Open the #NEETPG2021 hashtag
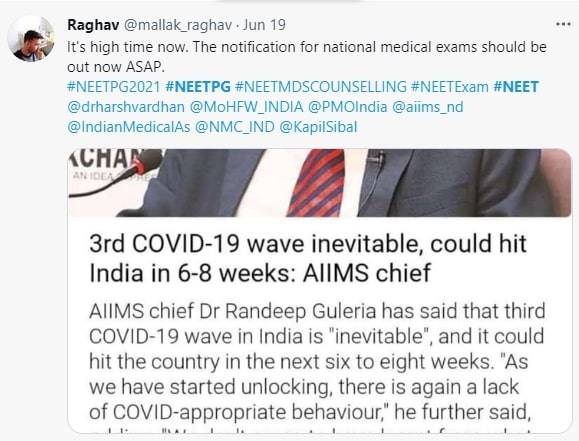Viewport: 579px width, 441px height. tap(114, 87)
